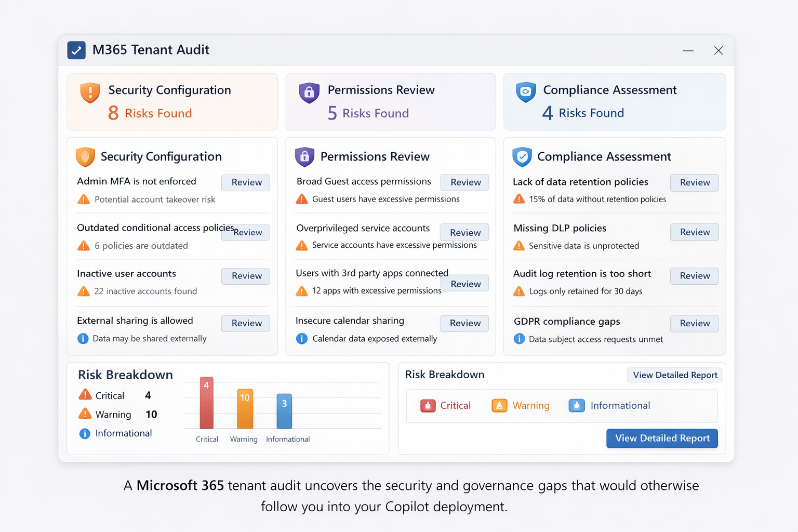The image size is (798, 532).
Task: Click '15% of data without retention policies' text
Action: click(x=597, y=199)
